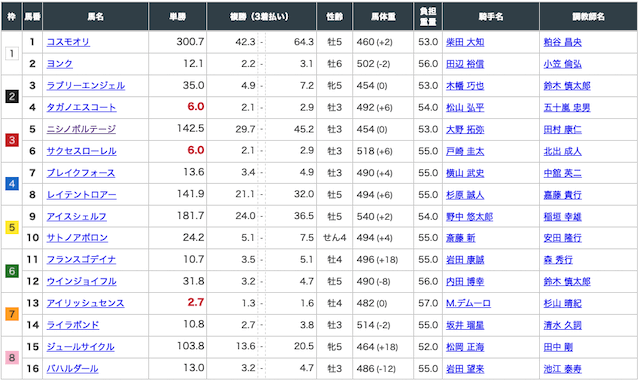
Task: Click the green frame 6 badge
Action: (12, 271)
